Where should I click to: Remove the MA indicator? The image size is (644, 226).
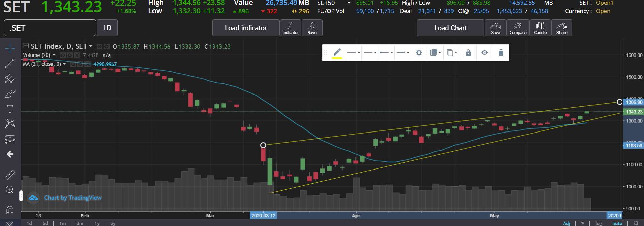pos(88,64)
